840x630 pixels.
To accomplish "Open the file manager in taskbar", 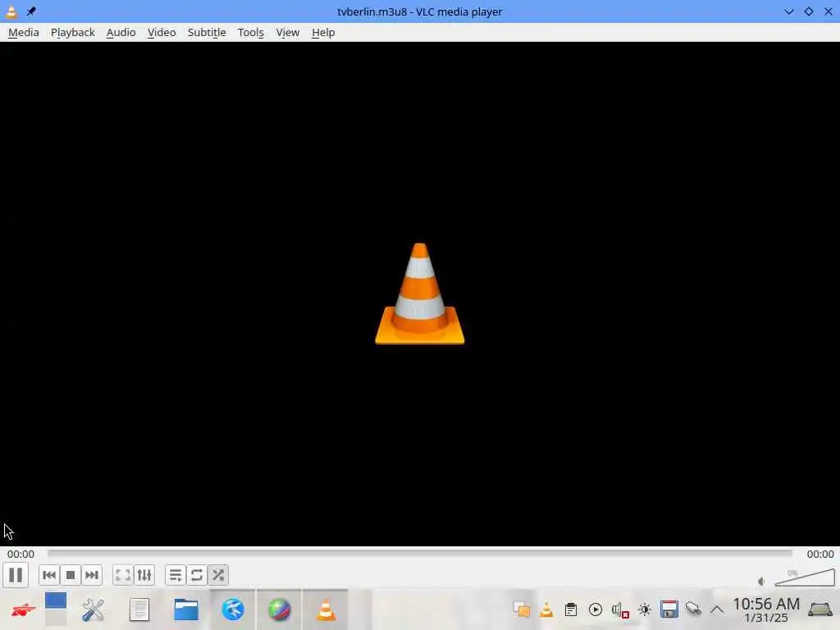I will click(x=186, y=609).
